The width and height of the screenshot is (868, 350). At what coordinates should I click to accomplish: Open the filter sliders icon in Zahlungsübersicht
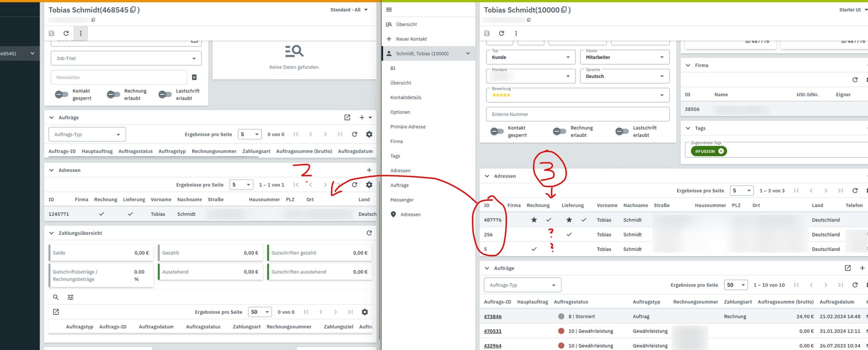71,297
